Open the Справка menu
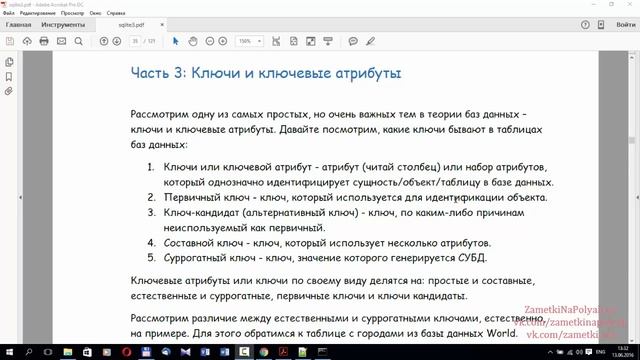Viewport: 640px width, 360px height. pos(116,13)
